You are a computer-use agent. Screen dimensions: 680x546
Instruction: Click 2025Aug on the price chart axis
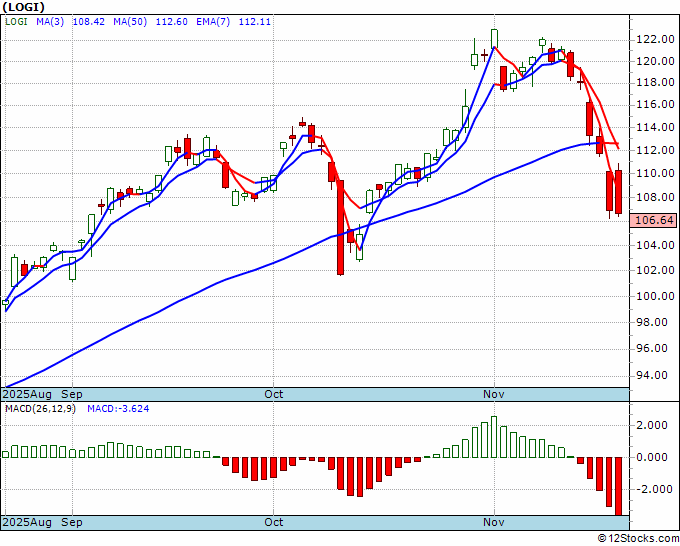27,394
